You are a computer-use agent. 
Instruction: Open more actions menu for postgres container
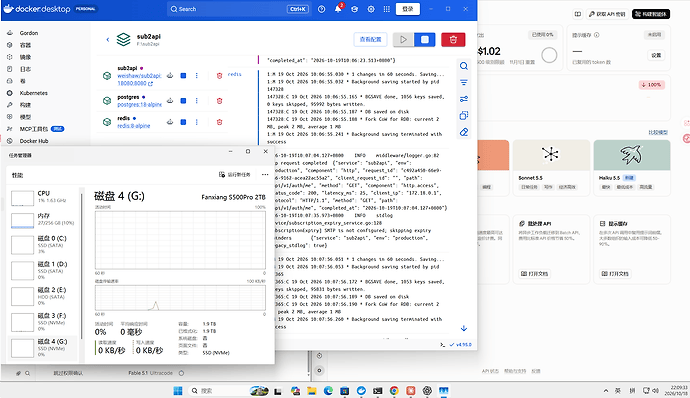tap(197, 101)
